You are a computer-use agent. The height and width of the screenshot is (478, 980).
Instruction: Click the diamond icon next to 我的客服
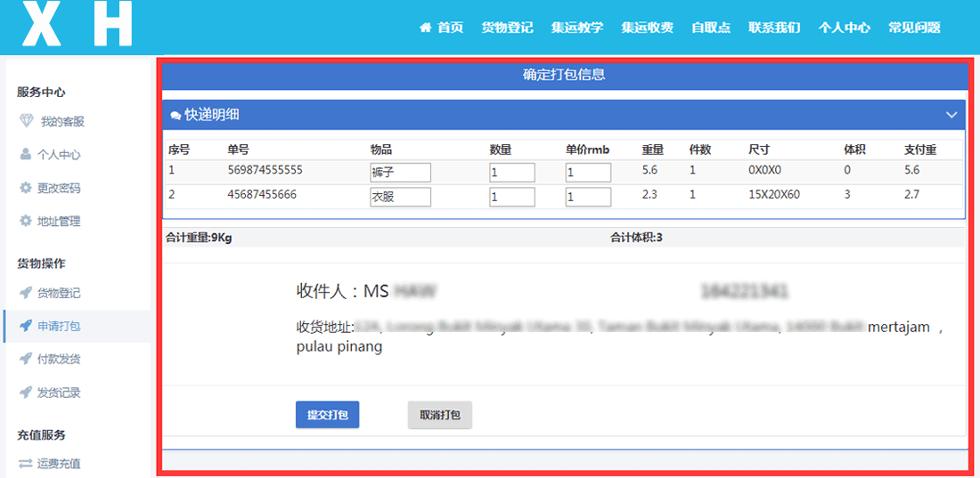[x=26, y=121]
